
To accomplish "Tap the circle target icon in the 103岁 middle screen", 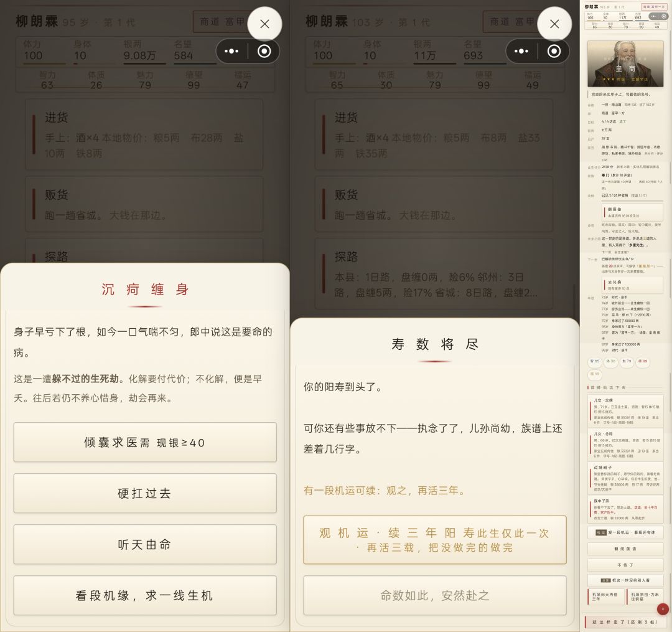I will 554,52.
